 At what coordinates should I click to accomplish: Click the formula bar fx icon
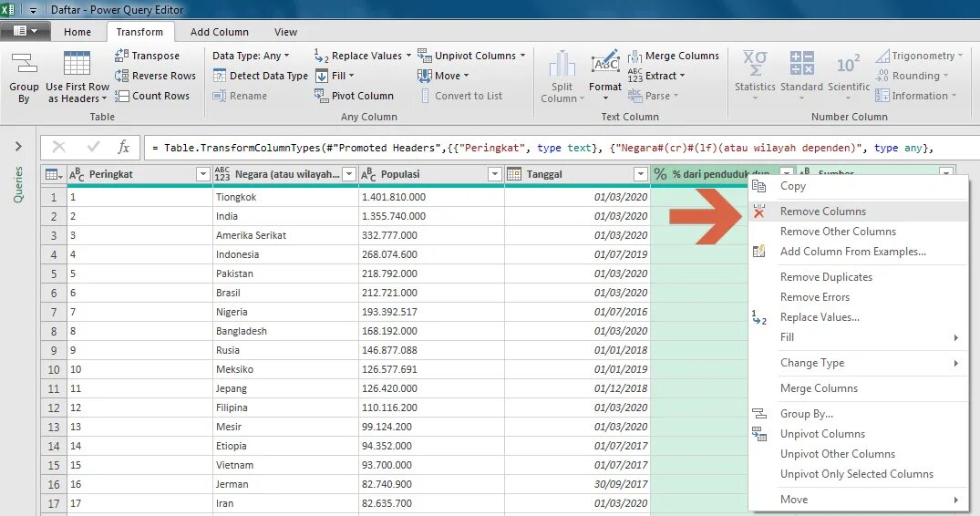click(x=124, y=148)
